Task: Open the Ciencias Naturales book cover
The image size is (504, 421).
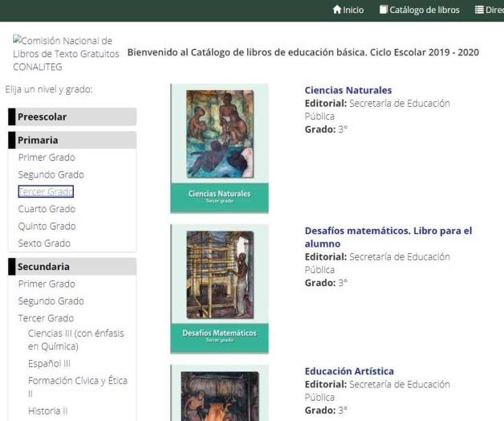Action: (220, 149)
